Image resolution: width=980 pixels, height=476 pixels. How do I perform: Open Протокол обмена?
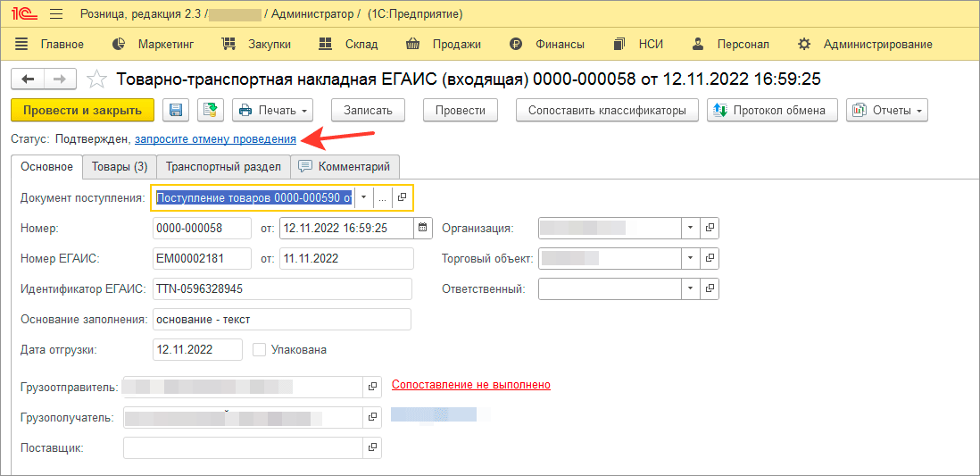coord(772,110)
